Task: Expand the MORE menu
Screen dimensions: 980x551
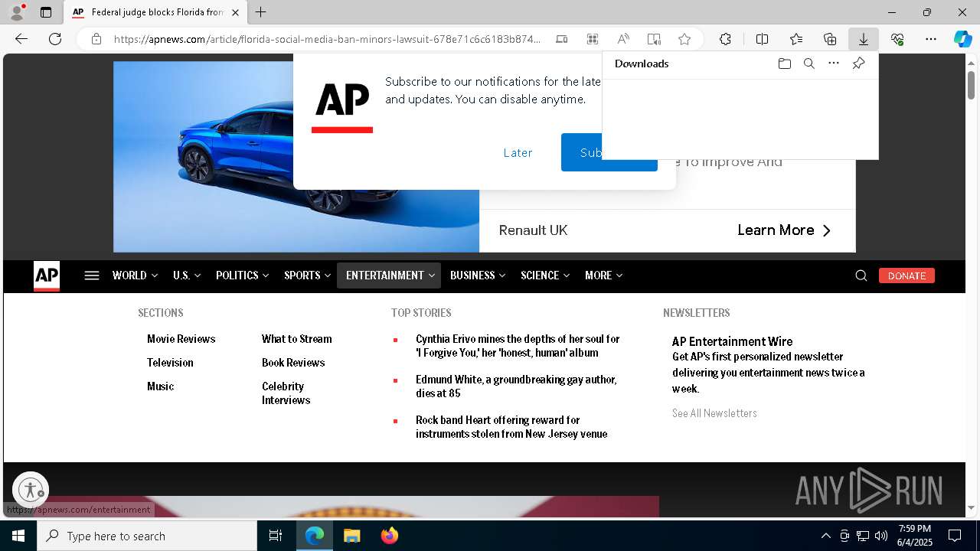Action: tap(603, 275)
